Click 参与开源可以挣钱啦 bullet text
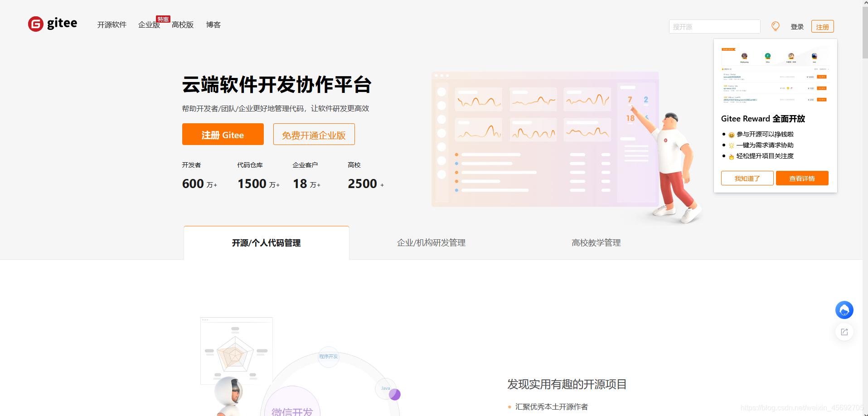Screen dimensions: 868x416 point(765,134)
